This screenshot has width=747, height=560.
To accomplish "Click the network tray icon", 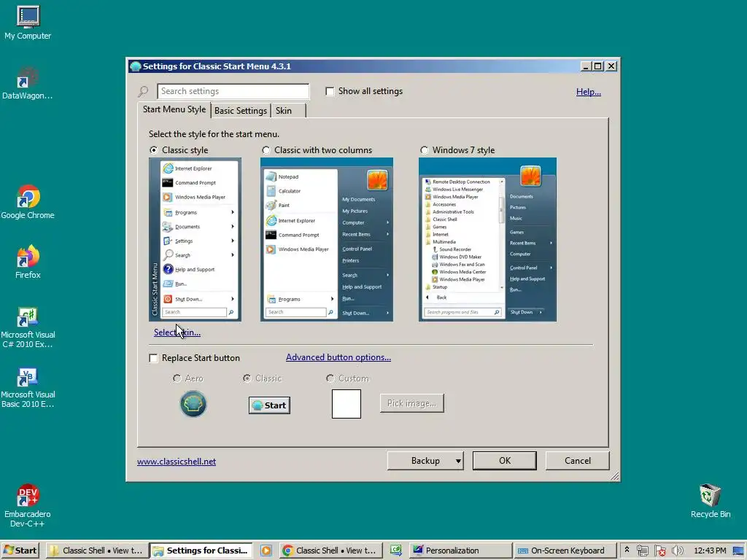I will point(642,551).
